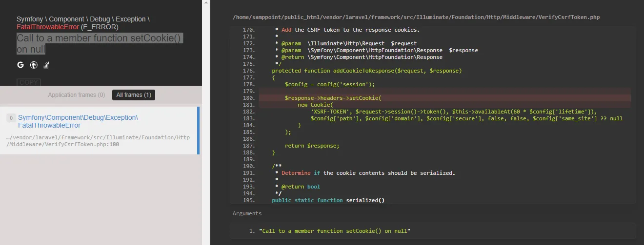Click line 191 'Determine if the cookie' comment

tap(365, 173)
